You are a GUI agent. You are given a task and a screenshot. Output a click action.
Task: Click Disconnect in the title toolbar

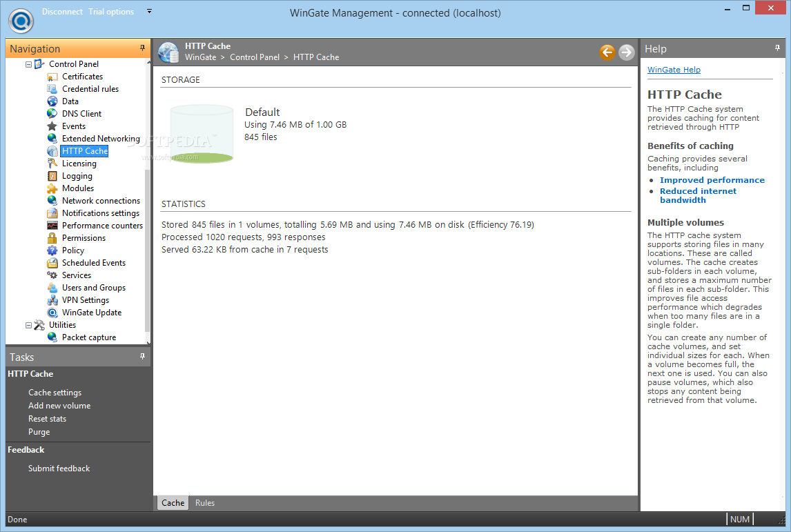[62, 12]
